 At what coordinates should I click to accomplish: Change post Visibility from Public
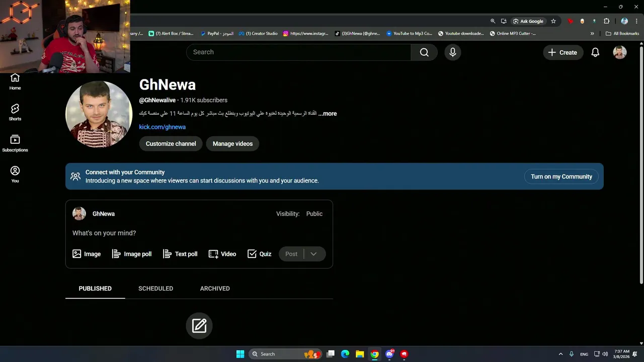coord(314,214)
